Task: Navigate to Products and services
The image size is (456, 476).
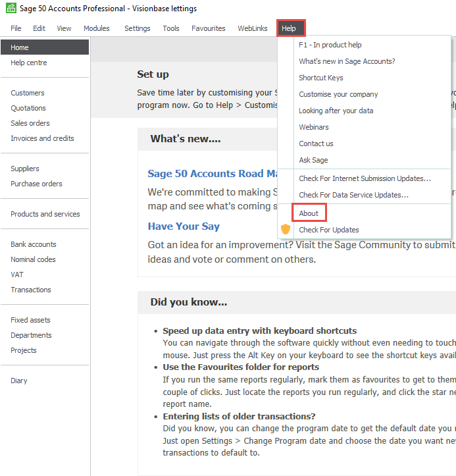Action: tap(45, 215)
